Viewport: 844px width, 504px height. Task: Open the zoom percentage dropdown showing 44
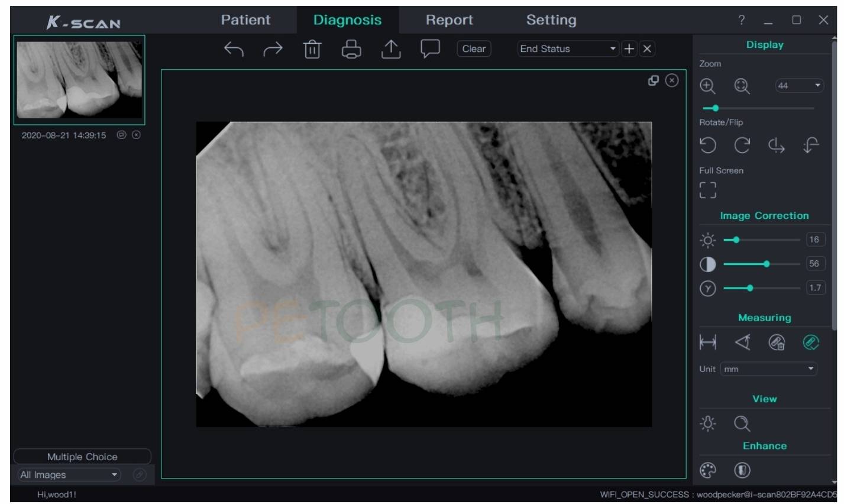point(800,86)
